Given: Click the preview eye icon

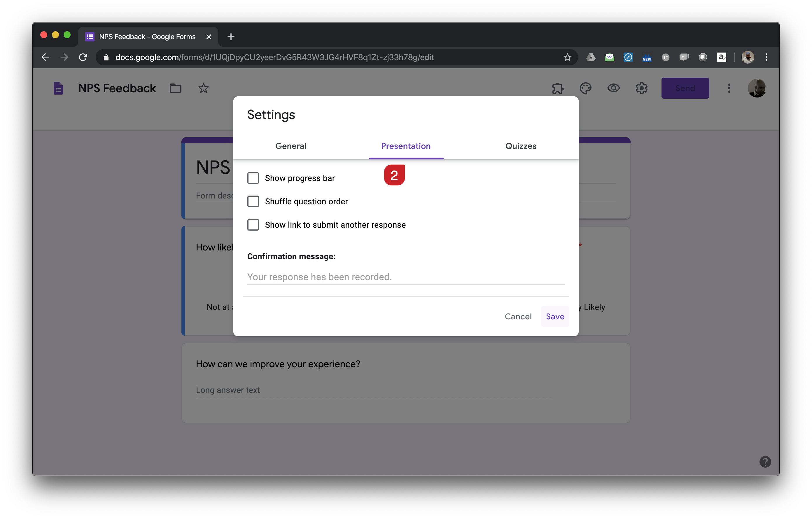Looking at the screenshot, I should point(613,88).
